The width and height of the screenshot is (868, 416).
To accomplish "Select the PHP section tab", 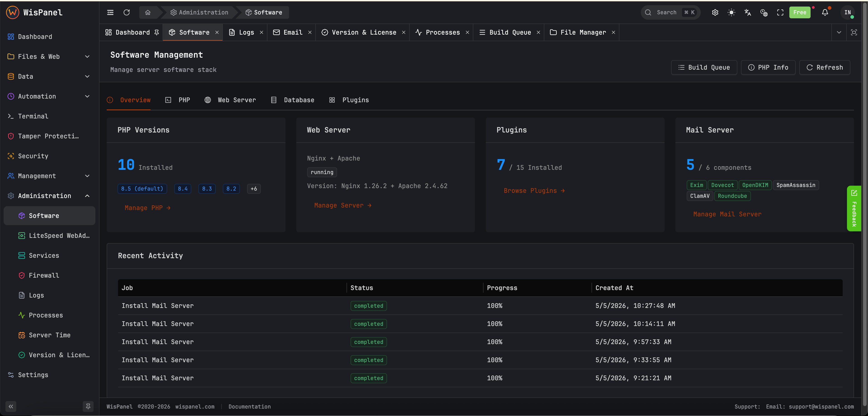I will coord(178,100).
